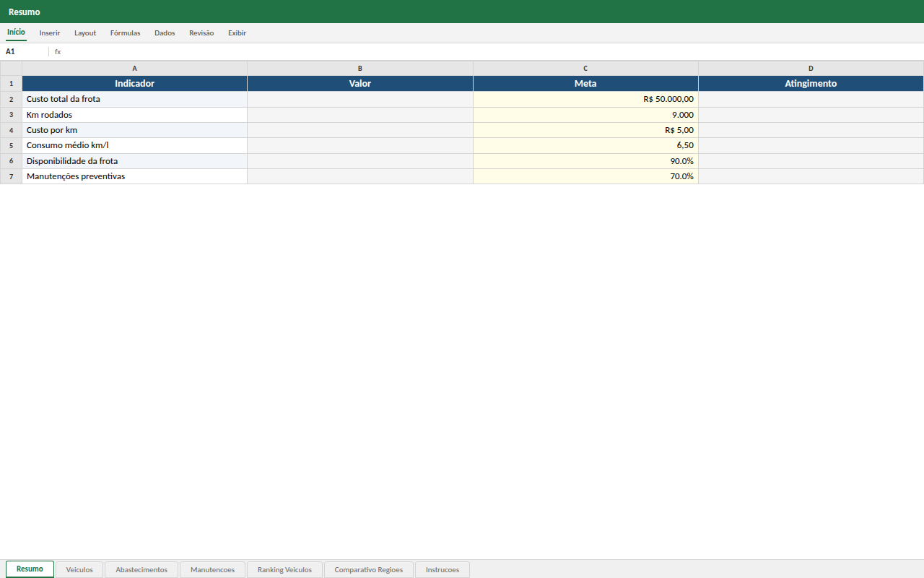Select the 70.0% meta cell
This screenshot has height=578, width=924.
click(x=585, y=176)
